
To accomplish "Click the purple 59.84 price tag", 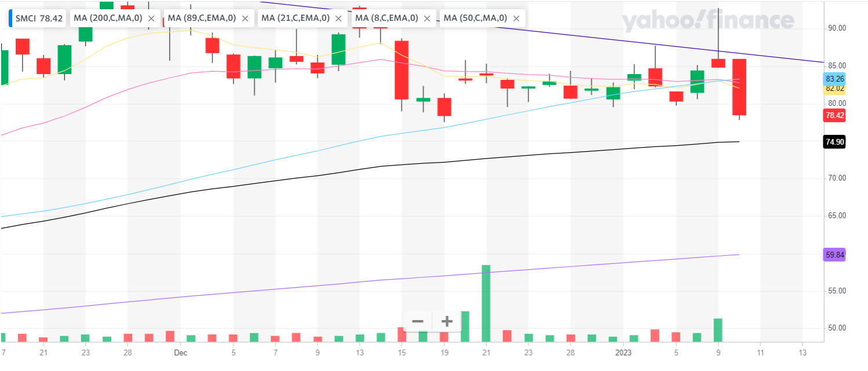I will pos(834,255).
